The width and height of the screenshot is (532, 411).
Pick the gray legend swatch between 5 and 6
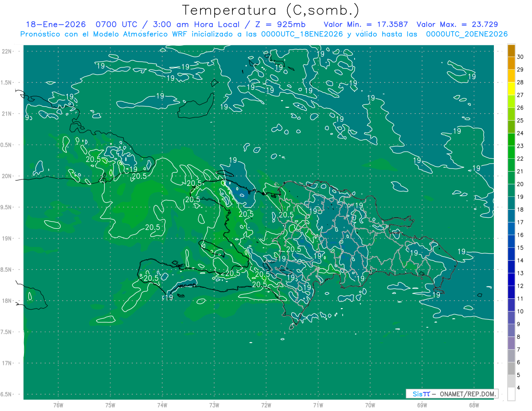pyautogui.click(x=511, y=368)
